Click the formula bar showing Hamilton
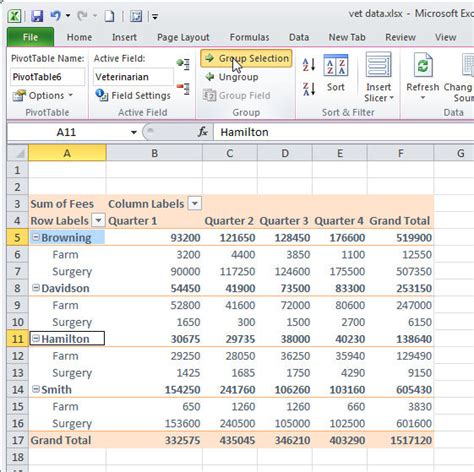474x472 pixels. pos(343,132)
